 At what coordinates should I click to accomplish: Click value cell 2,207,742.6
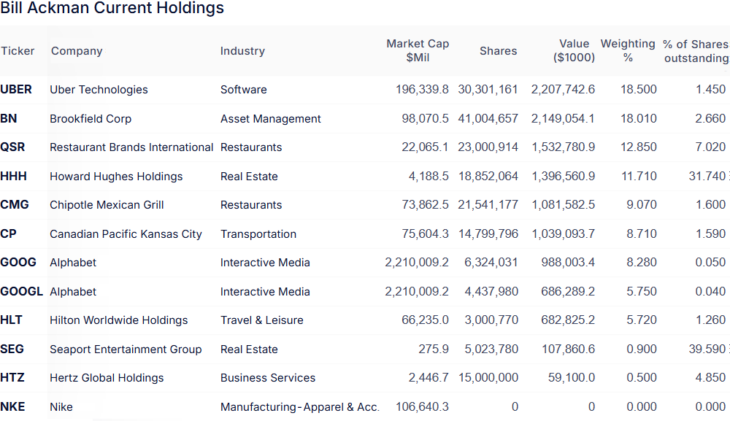pos(563,89)
